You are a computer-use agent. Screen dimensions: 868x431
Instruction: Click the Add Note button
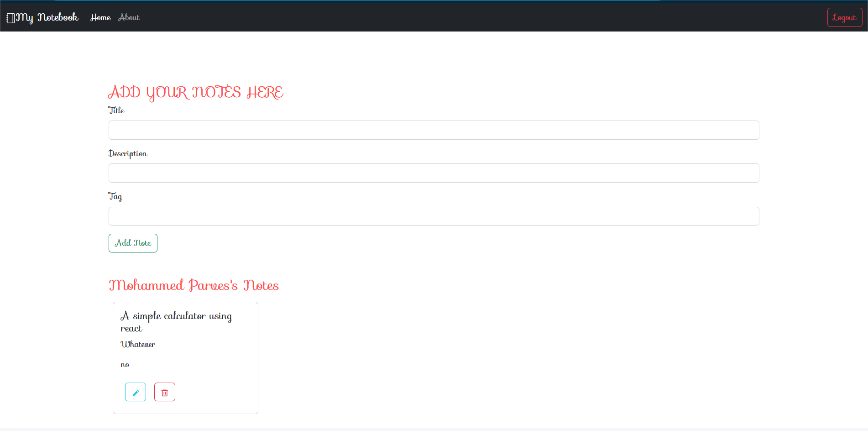point(133,243)
